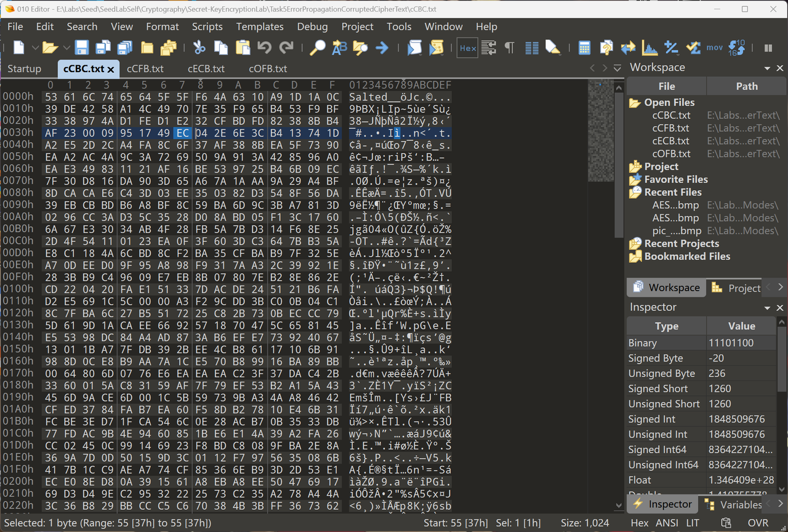The height and width of the screenshot is (532, 788).
Task: Click the Checksum icon
Action: tap(693, 48)
